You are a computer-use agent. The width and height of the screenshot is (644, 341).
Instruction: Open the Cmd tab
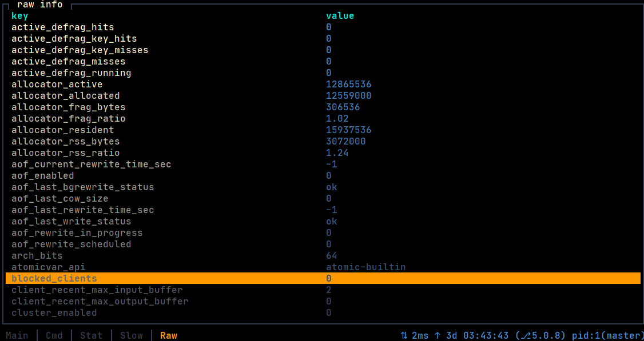54,336
